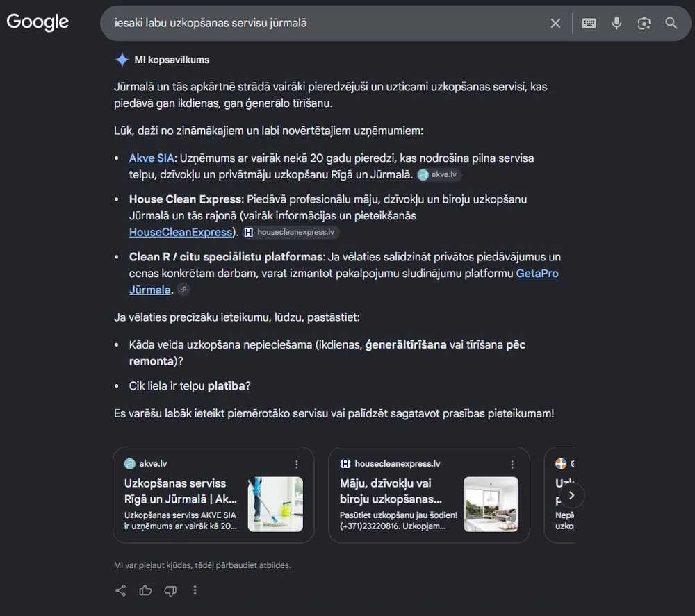Image resolution: width=695 pixels, height=616 pixels.
Task: Start voice search with the microphone icon
Action: pyautogui.click(x=616, y=23)
